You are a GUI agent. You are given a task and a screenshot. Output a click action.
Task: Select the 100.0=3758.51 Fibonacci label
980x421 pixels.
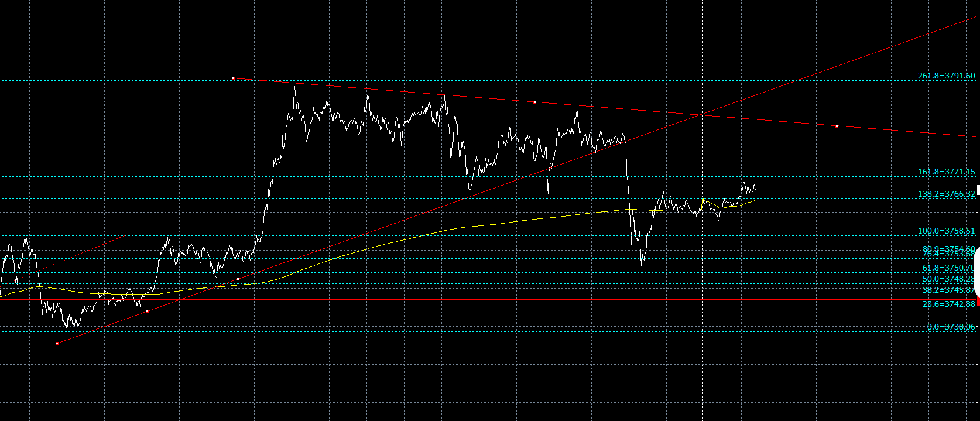[946, 231]
